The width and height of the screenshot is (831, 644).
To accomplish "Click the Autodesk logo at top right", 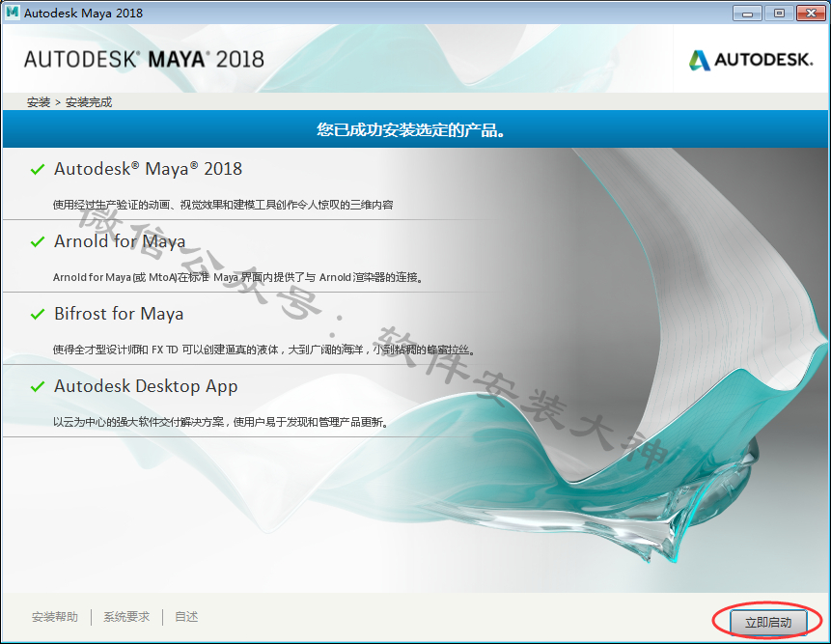I will coord(751,60).
